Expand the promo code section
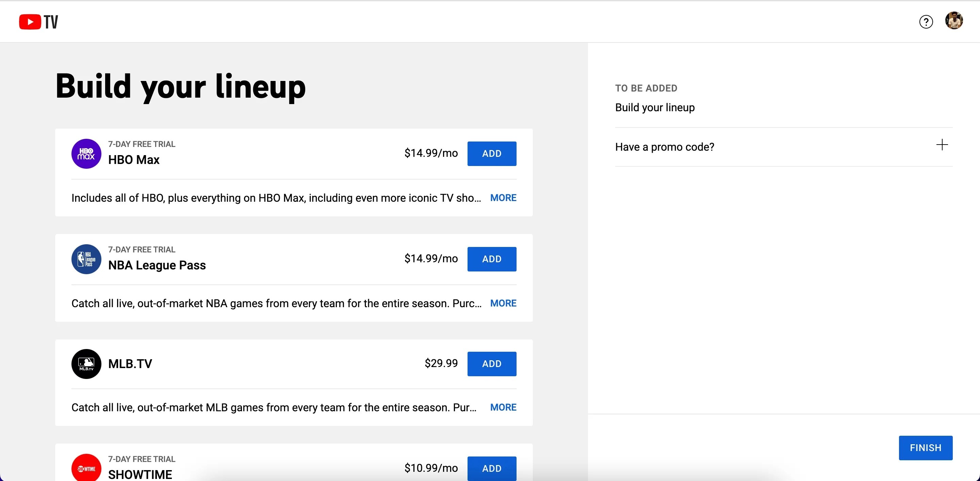The image size is (980, 481). click(665, 147)
